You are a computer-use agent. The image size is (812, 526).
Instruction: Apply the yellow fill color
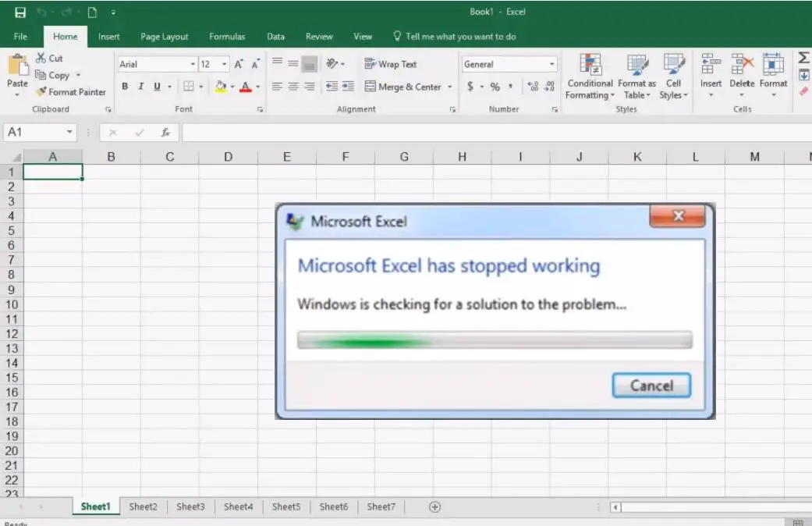tap(221, 87)
